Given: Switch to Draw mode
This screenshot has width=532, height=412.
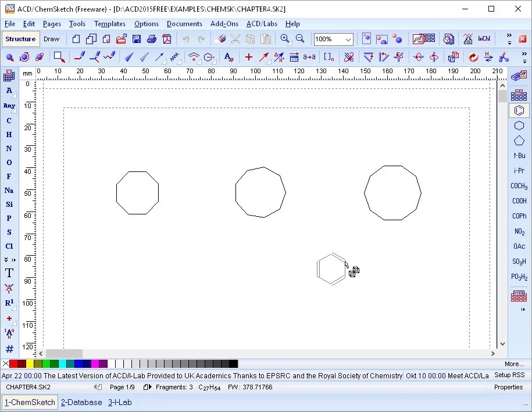Looking at the screenshot, I should click(x=51, y=39).
